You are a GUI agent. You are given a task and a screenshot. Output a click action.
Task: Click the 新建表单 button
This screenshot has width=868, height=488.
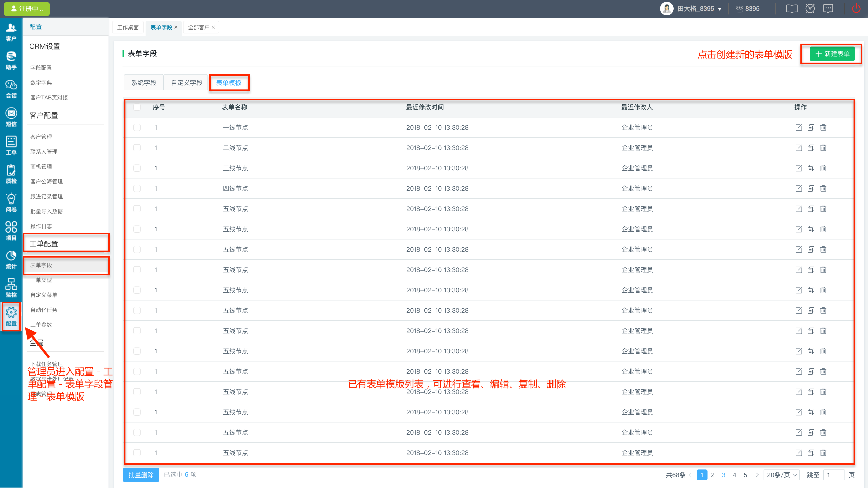tap(832, 54)
